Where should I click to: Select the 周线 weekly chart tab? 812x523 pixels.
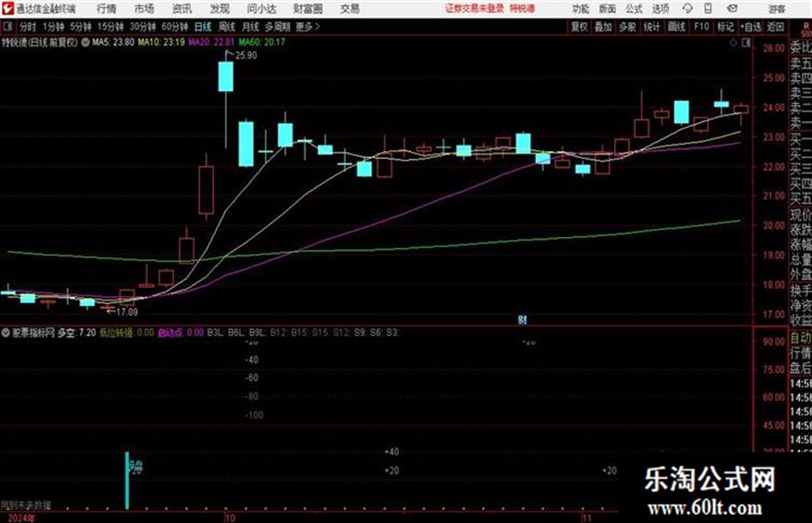click(x=227, y=27)
